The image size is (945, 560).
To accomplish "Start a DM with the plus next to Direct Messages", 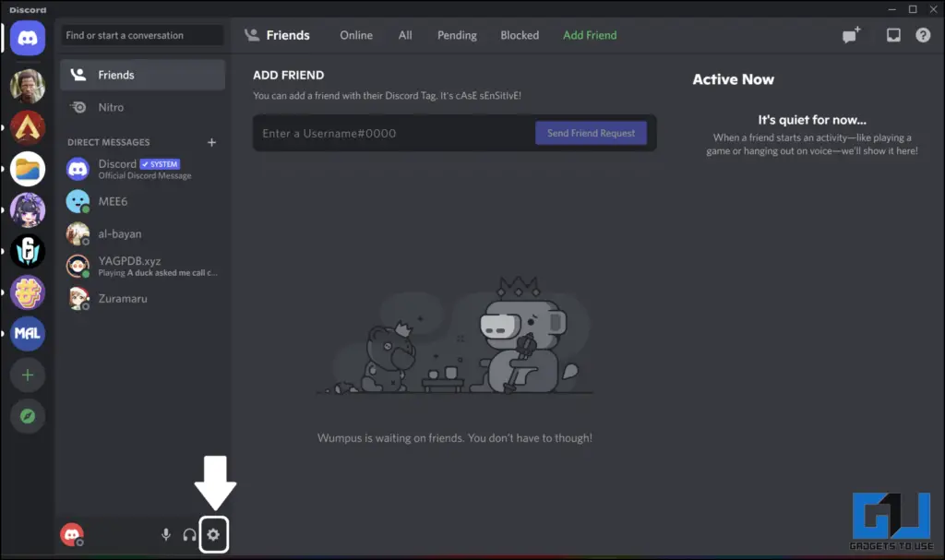I will tap(211, 142).
